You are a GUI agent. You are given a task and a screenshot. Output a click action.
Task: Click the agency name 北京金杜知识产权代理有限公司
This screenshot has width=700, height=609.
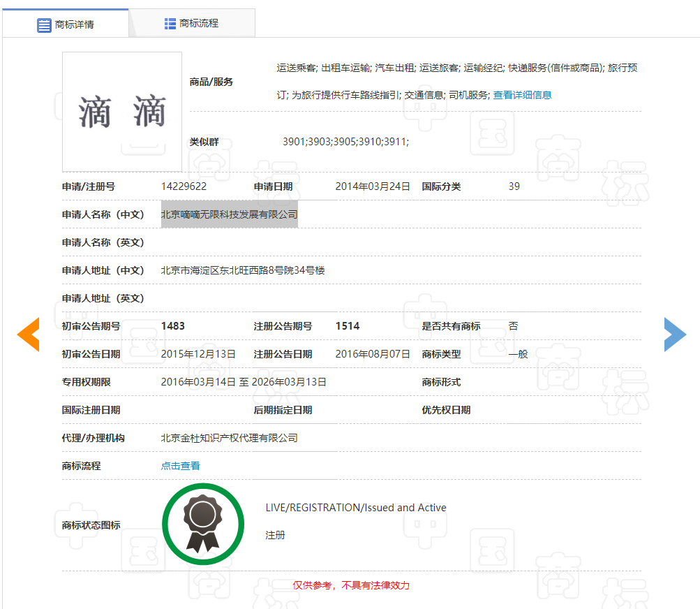point(229,438)
